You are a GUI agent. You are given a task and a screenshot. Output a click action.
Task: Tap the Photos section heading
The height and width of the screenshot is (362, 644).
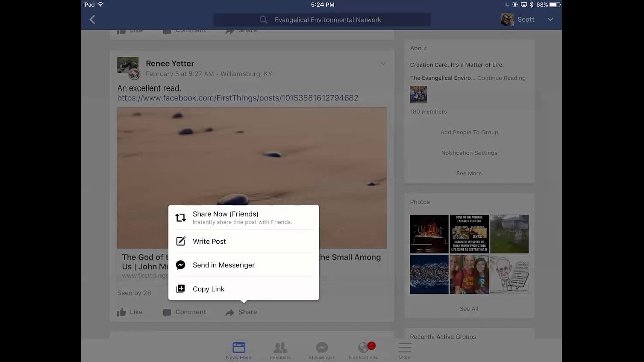coord(420,202)
